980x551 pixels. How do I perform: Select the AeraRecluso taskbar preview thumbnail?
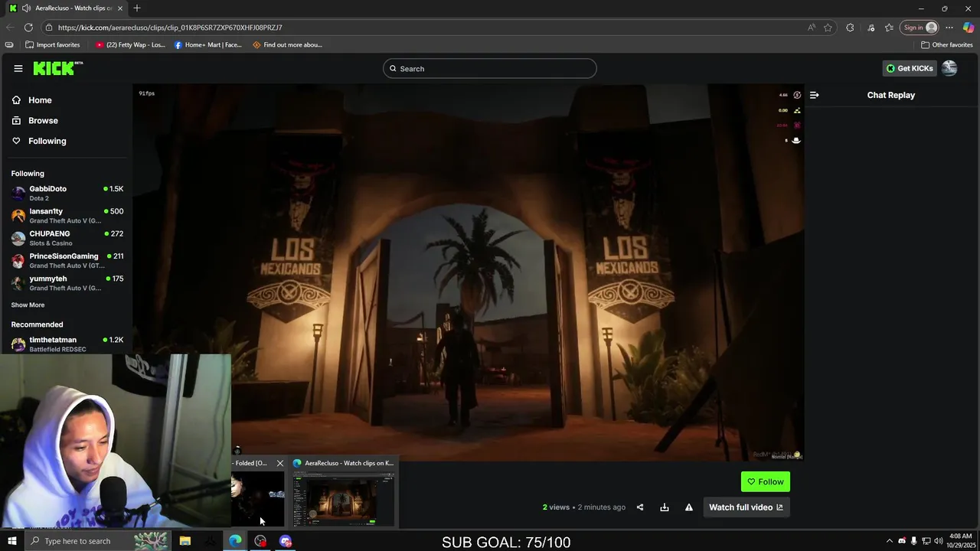(344, 499)
